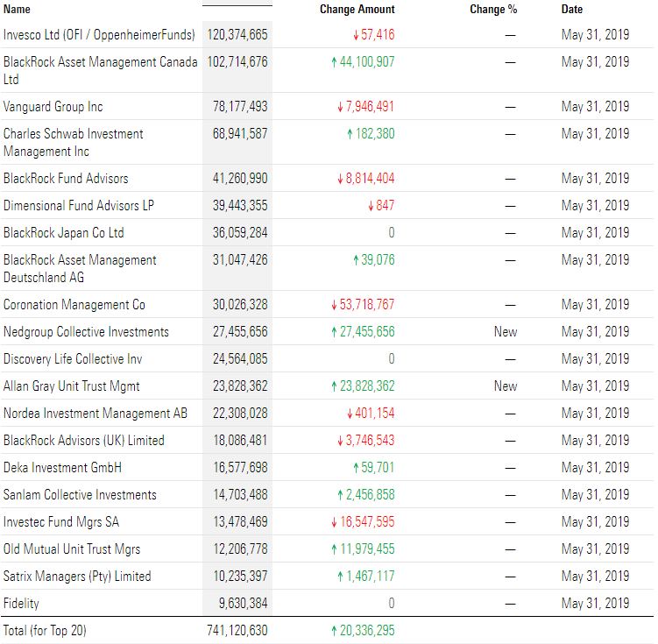This screenshot has height=644, width=658.
Task: Select BlackRock Japan Co Ltd name
Action: [x=63, y=233]
